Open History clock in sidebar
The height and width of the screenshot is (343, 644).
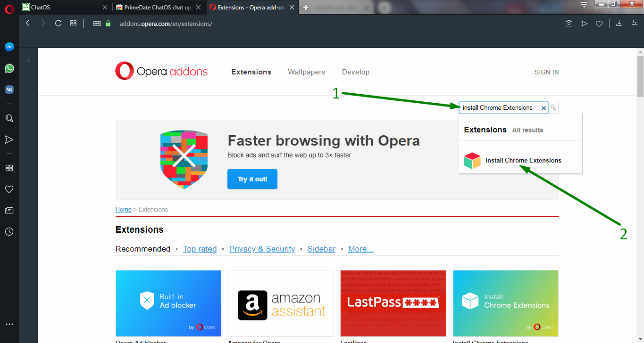pos(9,231)
